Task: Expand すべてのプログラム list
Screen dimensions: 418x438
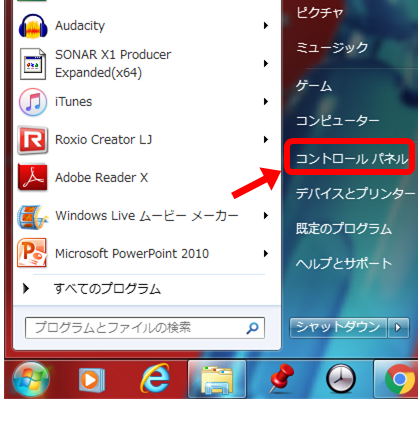Action: tap(107, 289)
